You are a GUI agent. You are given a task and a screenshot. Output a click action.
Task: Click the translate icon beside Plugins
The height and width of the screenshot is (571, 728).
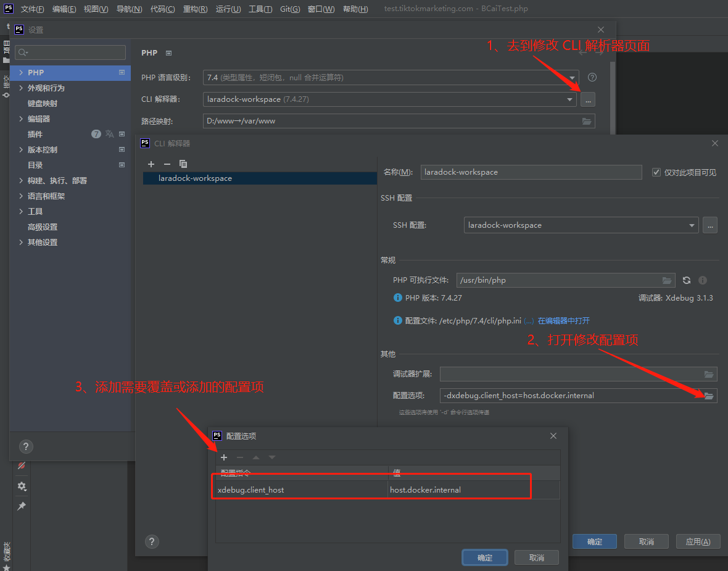pos(110,134)
